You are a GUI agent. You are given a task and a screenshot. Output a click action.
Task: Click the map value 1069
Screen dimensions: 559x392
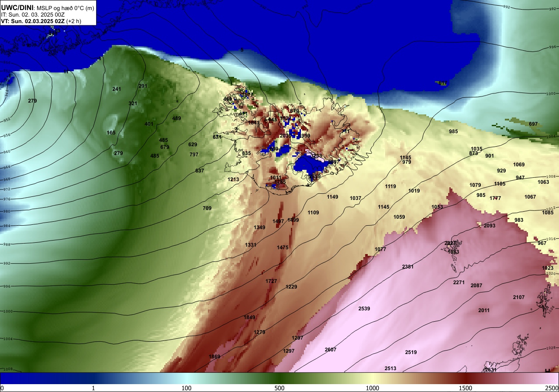[x=519, y=165]
